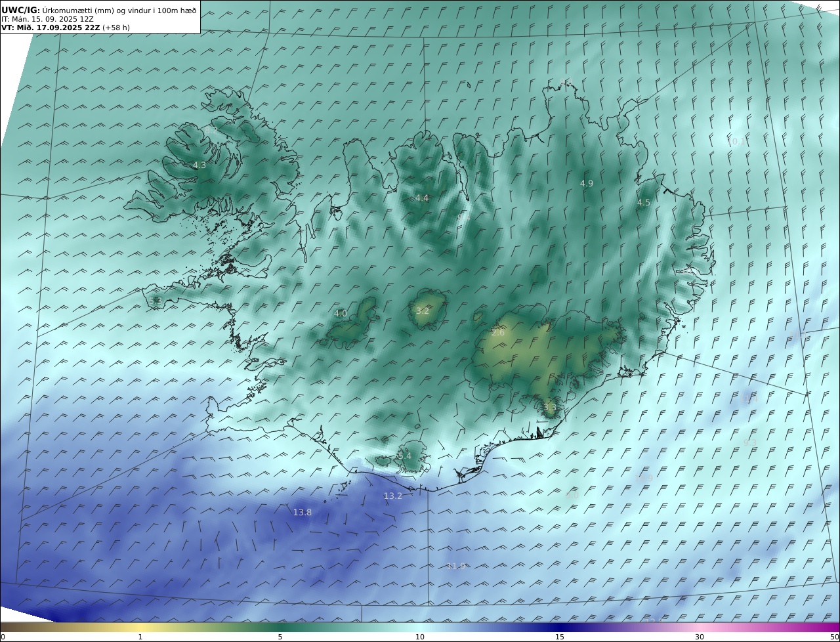Click the 13.2 value off the south coast
Viewport: 840px width, 642px height.
(392, 496)
